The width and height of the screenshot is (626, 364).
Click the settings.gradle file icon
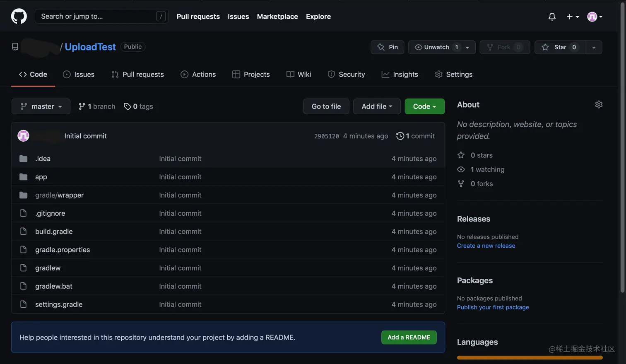[x=23, y=304]
